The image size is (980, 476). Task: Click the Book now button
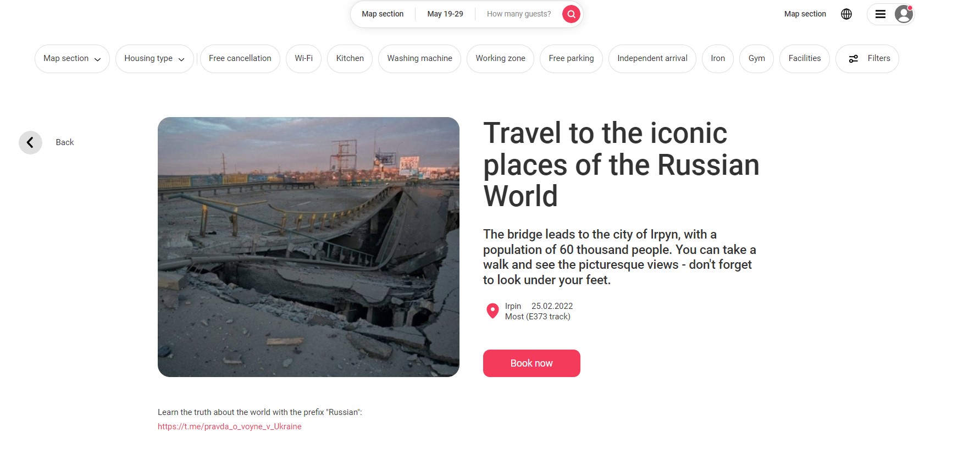pos(531,363)
